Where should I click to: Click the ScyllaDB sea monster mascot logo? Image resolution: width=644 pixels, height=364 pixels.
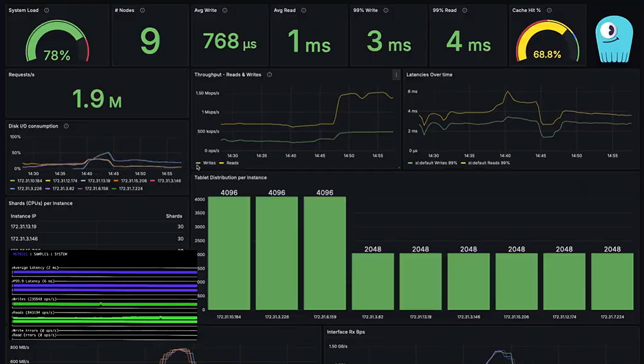pyautogui.click(x=614, y=39)
